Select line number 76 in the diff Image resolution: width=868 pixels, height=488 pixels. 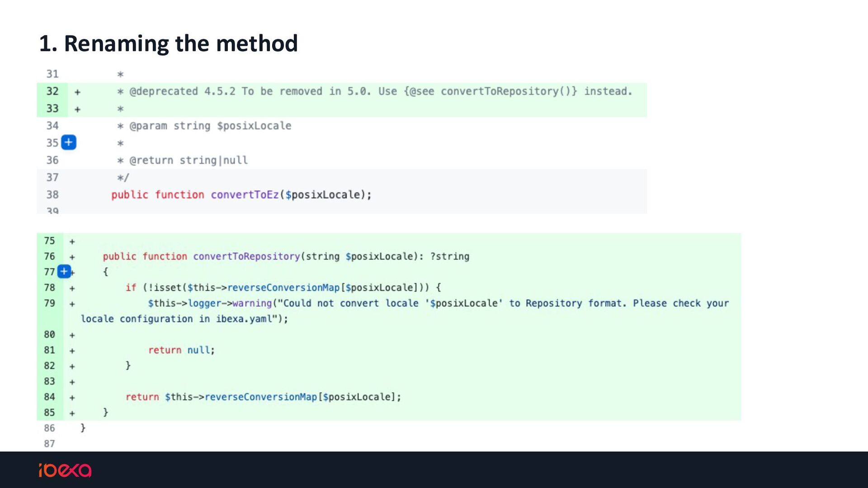(49, 256)
